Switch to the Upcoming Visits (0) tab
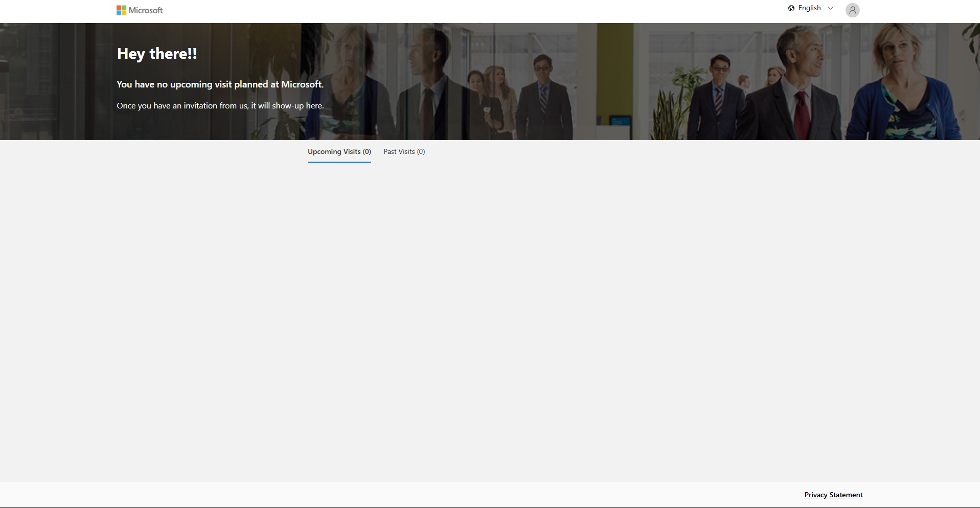The image size is (980, 508). click(x=339, y=152)
